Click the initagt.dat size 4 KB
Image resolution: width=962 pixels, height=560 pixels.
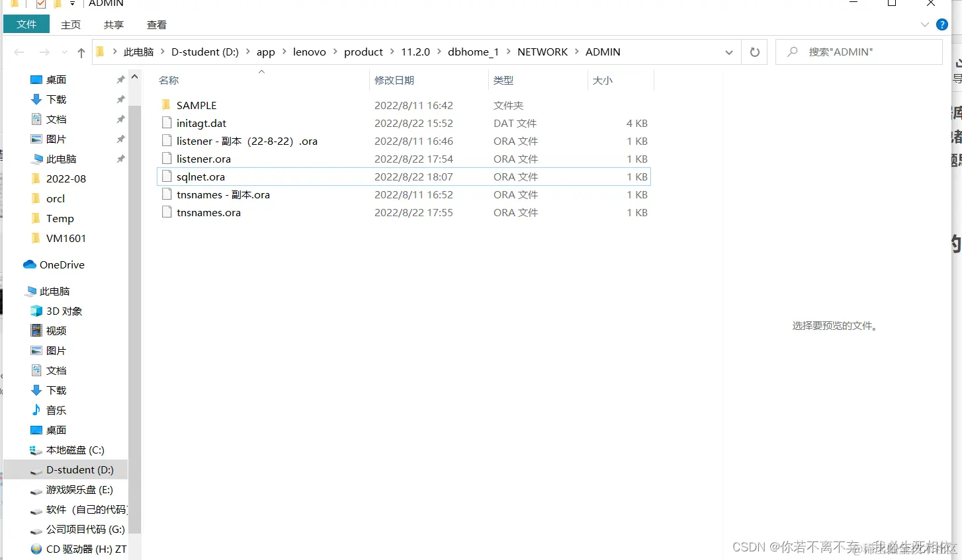pyautogui.click(x=637, y=123)
